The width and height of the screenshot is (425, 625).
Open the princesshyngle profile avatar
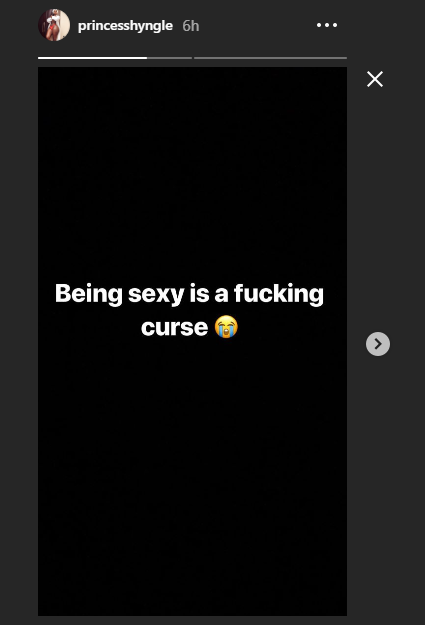(x=54, y=25)
